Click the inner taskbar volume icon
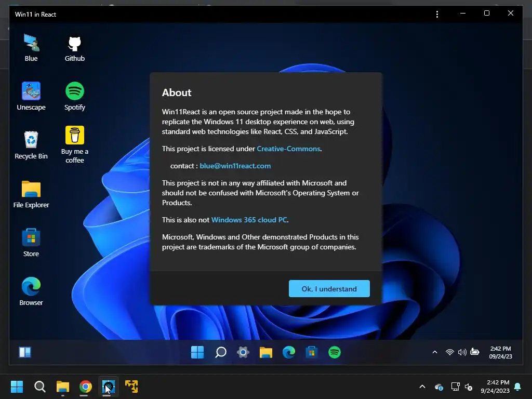This screenshot has height=399, width=532. coord(462,352)
